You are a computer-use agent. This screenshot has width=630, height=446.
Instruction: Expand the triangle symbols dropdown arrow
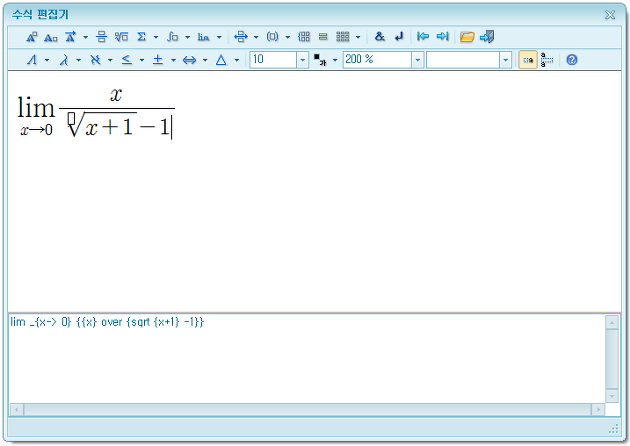click(x=237, y=61)
